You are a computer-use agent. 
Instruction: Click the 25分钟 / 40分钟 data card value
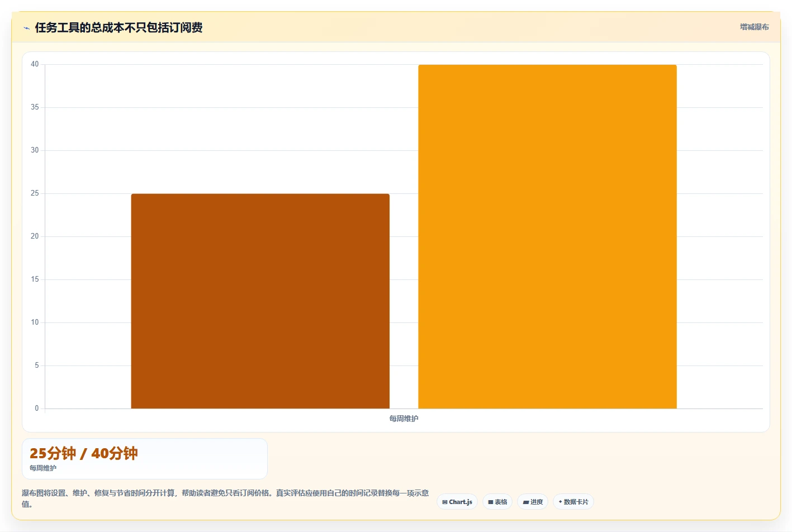tap(84, 453)
